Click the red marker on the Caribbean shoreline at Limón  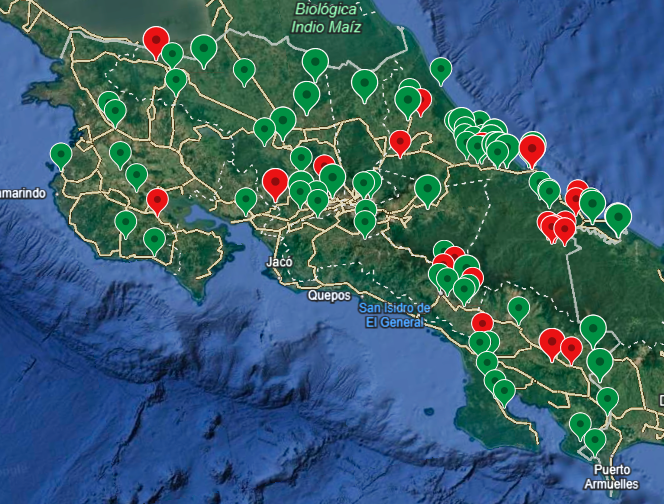pos(532,149)
